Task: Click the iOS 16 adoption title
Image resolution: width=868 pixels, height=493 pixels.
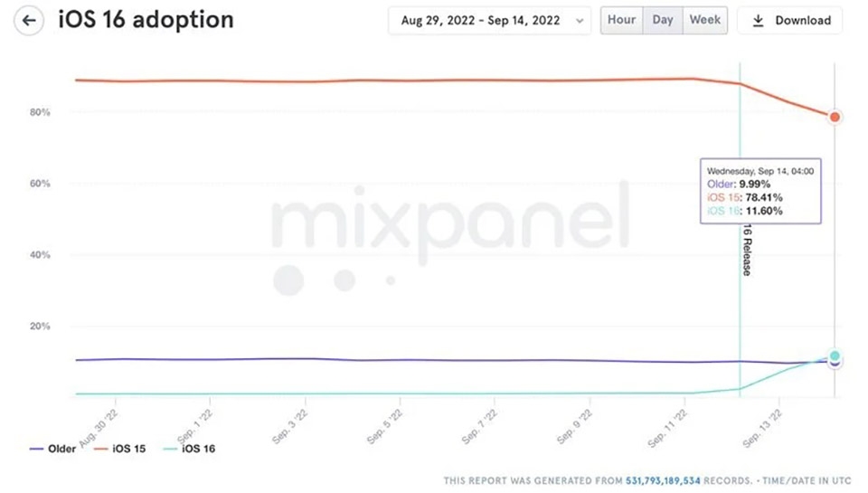Action: 146,20
